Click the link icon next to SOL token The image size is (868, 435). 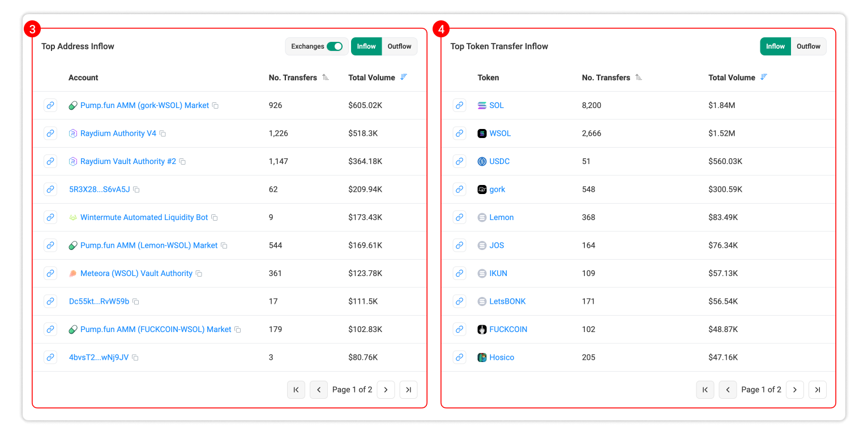tap(459, 105)
